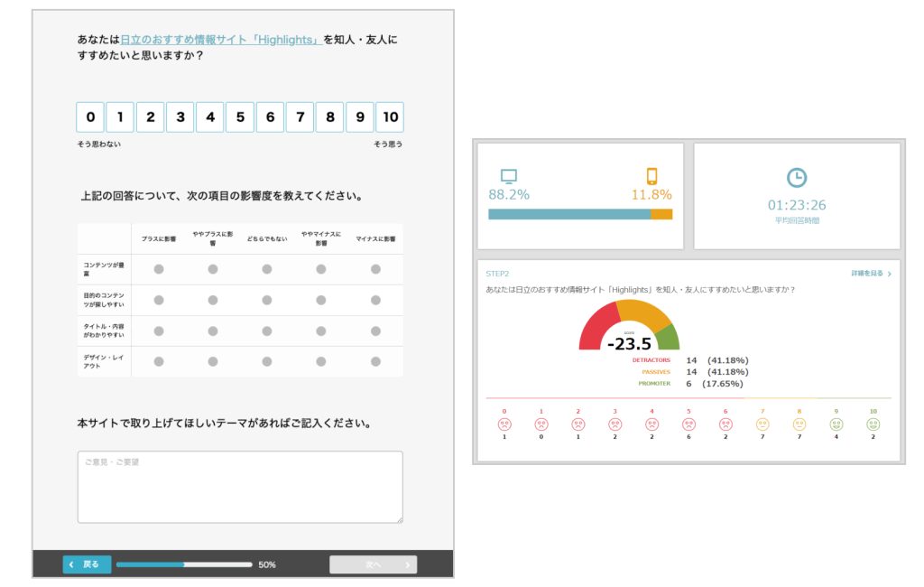Choose rating 10 on the recommendation scale
The height and width of the screenshot is (587, 924).
click(x=390, y=117)
